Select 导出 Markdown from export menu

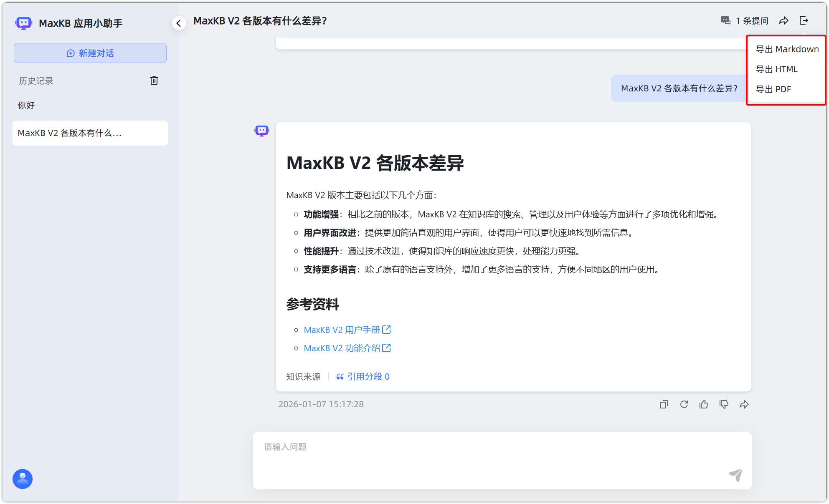pyautogui.click(x=787, y=49)
